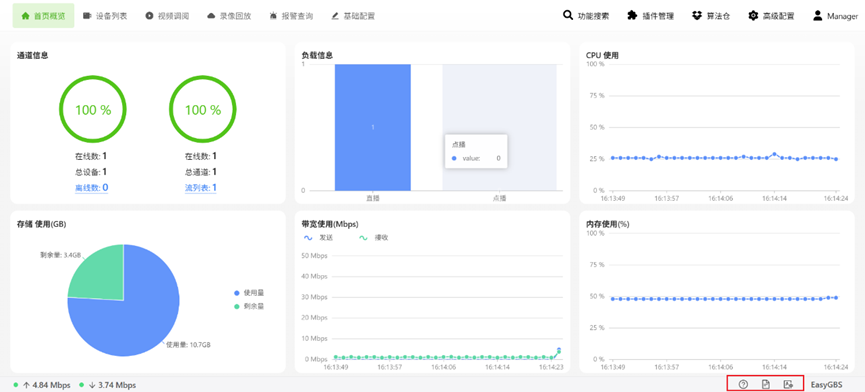The width and height of the screenshot is (865, 392).
Task: Open the help question-mark icon in footer
Action: pyautogui.click(x=743, y=384)
